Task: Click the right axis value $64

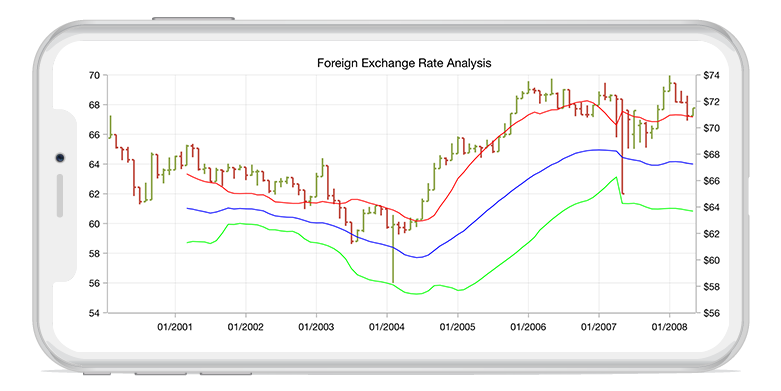Action: coord(711,208)
